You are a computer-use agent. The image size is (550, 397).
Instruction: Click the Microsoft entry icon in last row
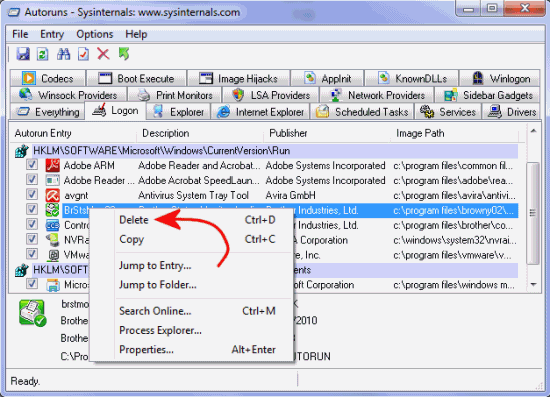pos(53,285)
